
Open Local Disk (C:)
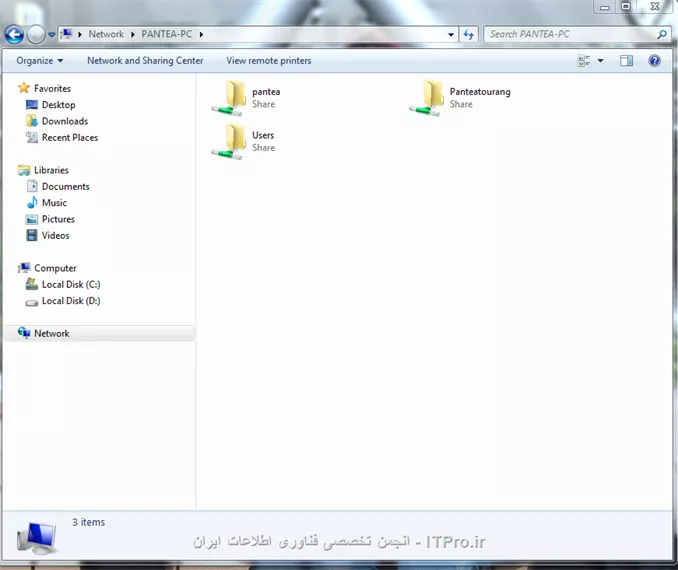[x=71, y=285]
